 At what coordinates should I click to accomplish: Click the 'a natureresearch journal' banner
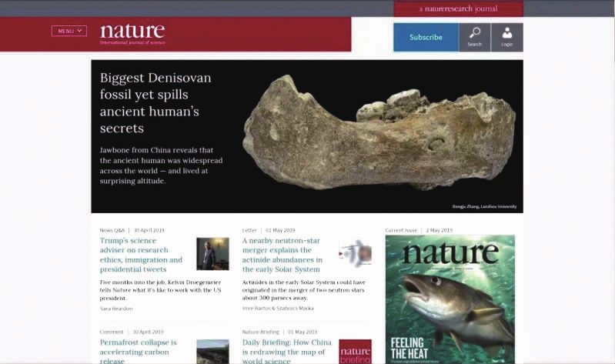459,8
